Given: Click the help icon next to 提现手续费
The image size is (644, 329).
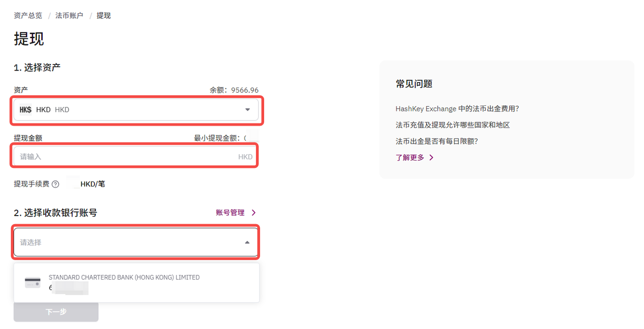Looking at the screenshot, I should 55,183.
